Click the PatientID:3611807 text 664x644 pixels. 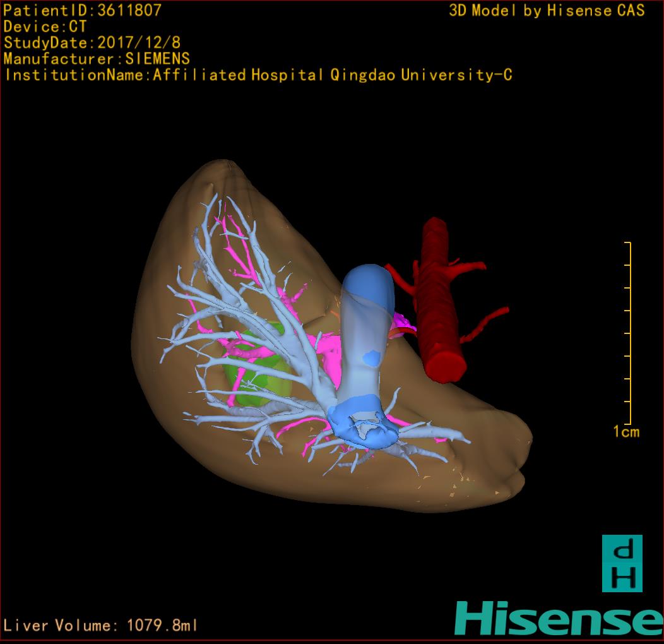83,10
